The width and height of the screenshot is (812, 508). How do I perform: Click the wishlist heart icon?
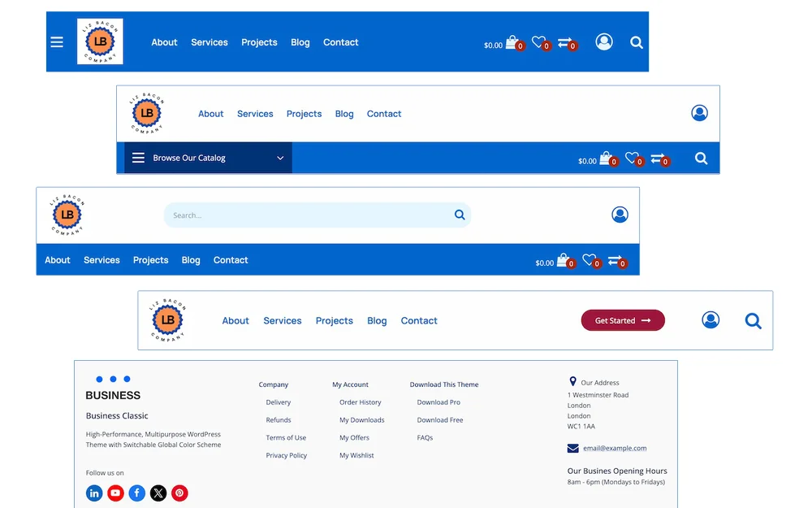pyautogui.click(x=538, y=41)
